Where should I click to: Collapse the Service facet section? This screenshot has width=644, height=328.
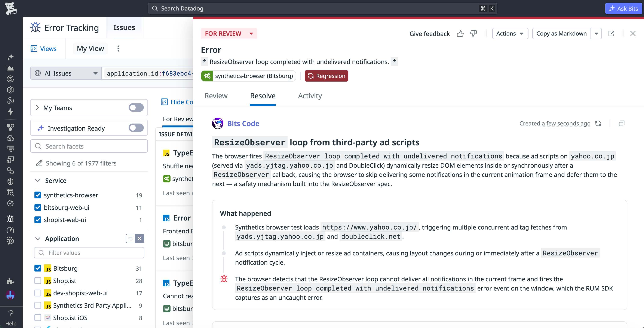[x=38, y=181]
